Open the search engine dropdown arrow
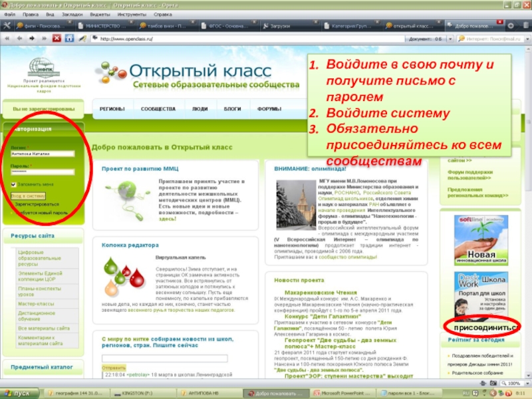The height and width of the screenshot is (399, 532). tap(527, 39)
